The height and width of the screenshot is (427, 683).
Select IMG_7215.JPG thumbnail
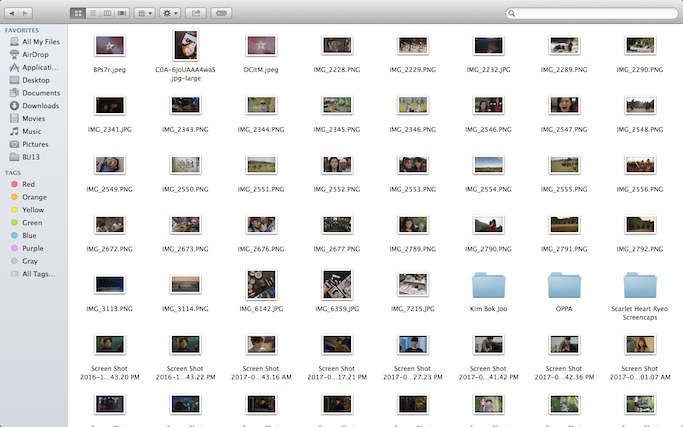pos(413,285)
